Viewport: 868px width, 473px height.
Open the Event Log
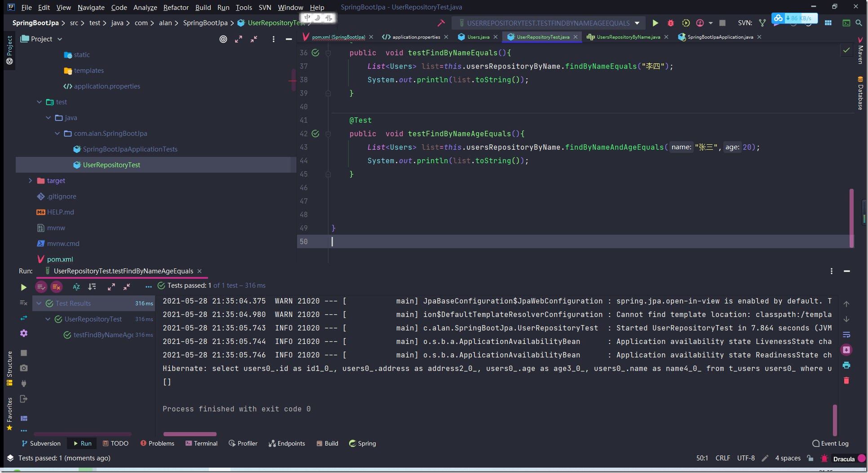tap(830, 443)
